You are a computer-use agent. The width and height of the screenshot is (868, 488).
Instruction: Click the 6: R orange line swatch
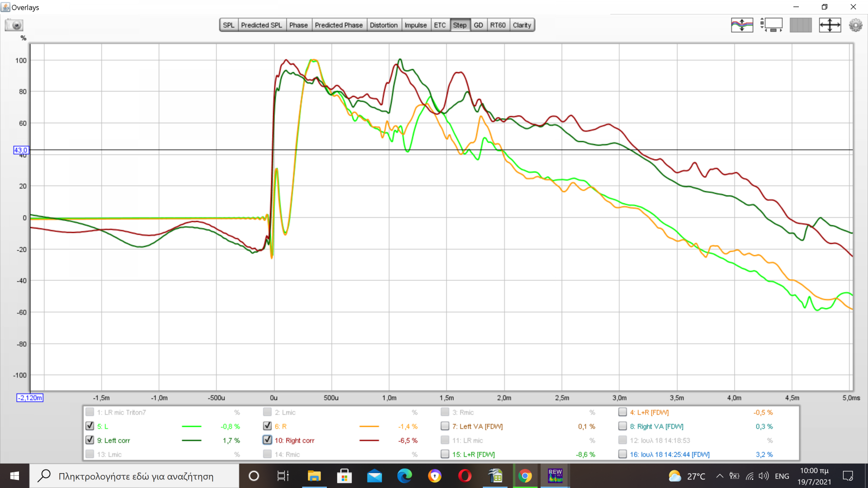click(369, 426)
